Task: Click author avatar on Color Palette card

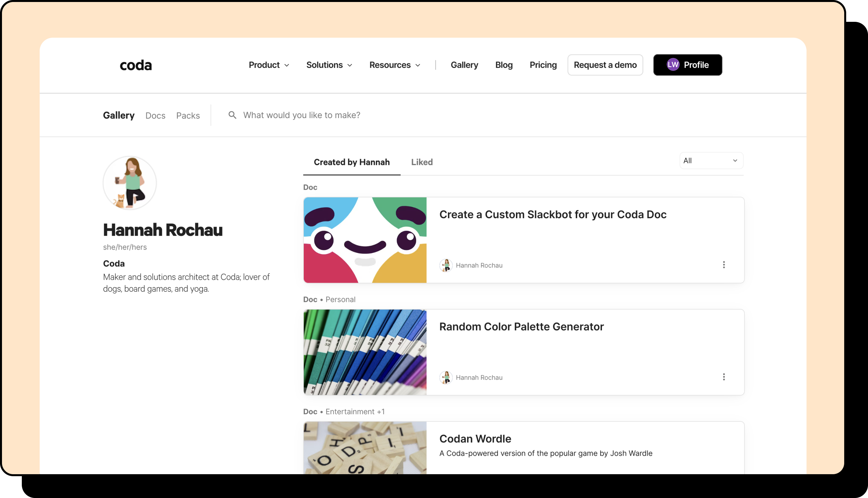Action: click(446, 378)
